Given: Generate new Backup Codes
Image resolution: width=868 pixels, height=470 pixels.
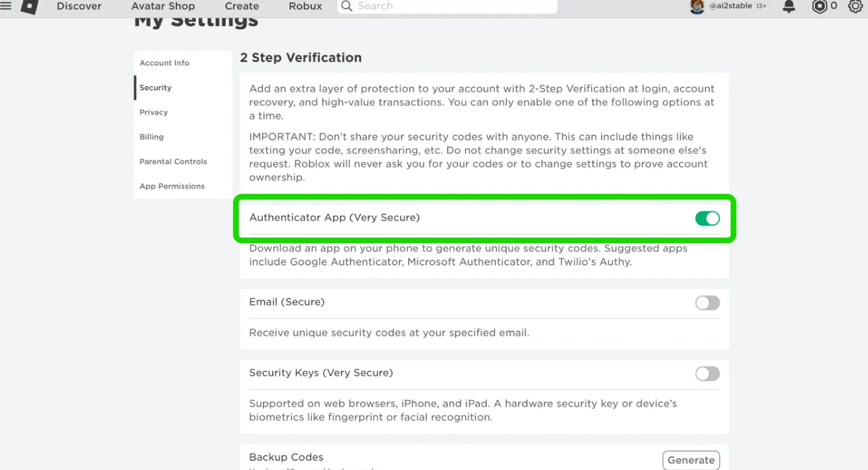Looking at the screenshot, I should (x=690, y=460).
